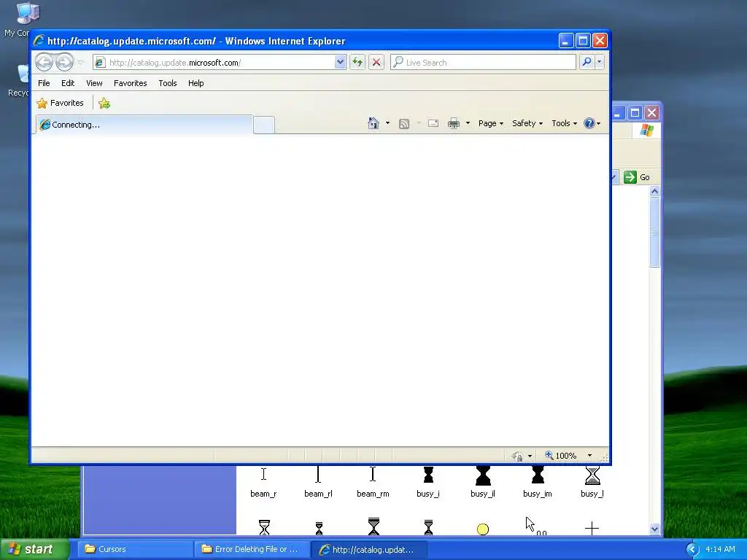Click the Start button
This screenshot has width=747, height=560.
[35, 549]
